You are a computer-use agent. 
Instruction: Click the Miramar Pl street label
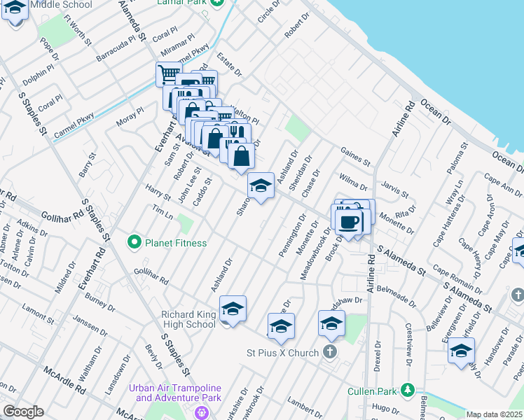point(177,45)
